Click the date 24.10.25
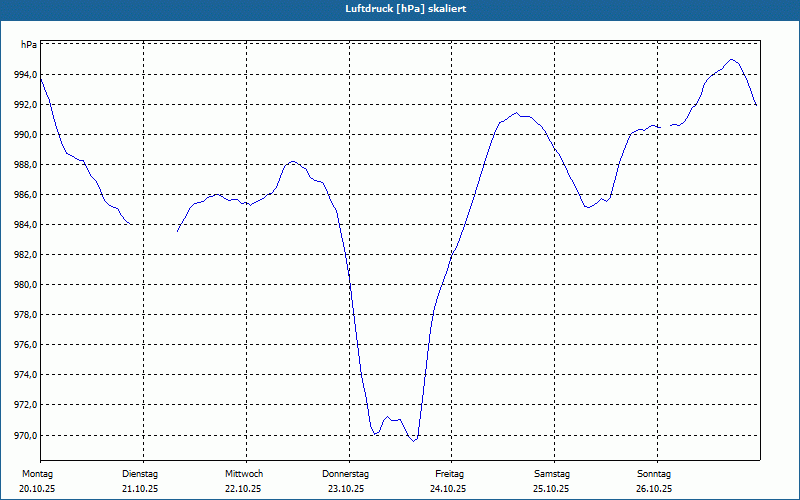This screenshot has height=500, width=800. pyautogui.click(x=448, y=489)
